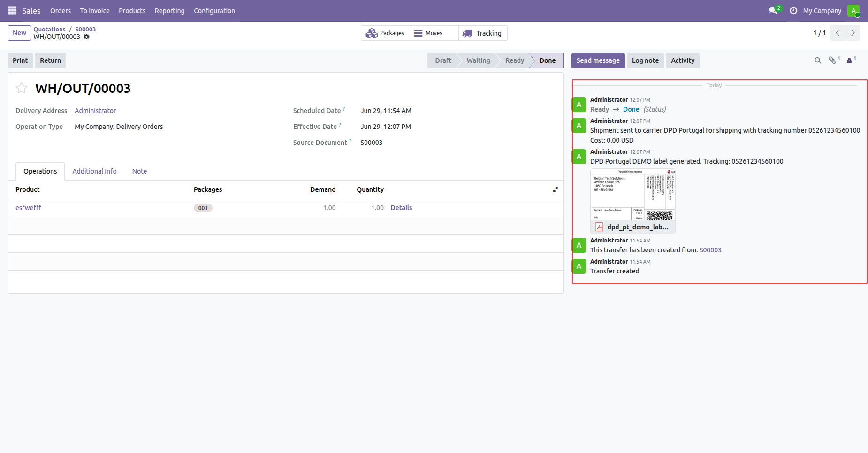The height and width of the screenshot is (453, 868).
Task: Click the Return button
Action: point(50,60)
